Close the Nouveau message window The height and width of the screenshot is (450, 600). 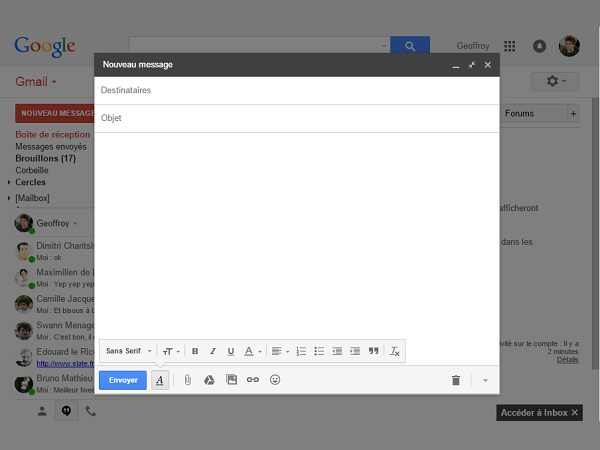pos(488,65)
